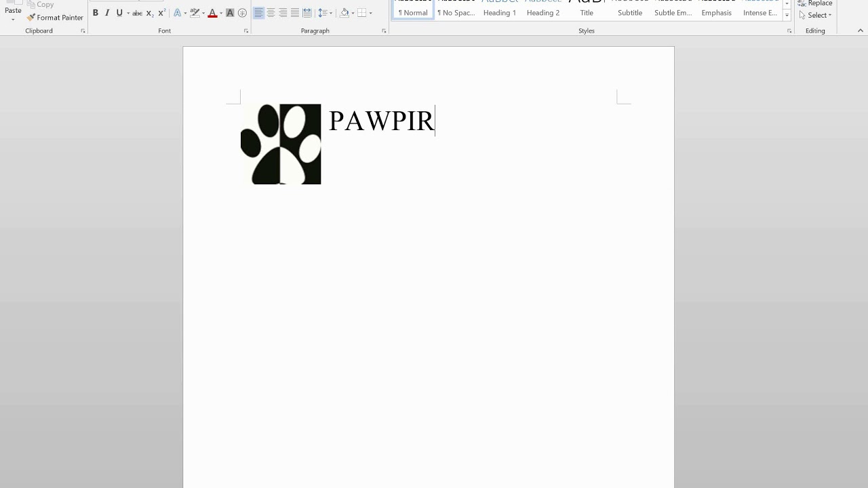
Task: Toggle underline formatting
Action: click(119, 13)
